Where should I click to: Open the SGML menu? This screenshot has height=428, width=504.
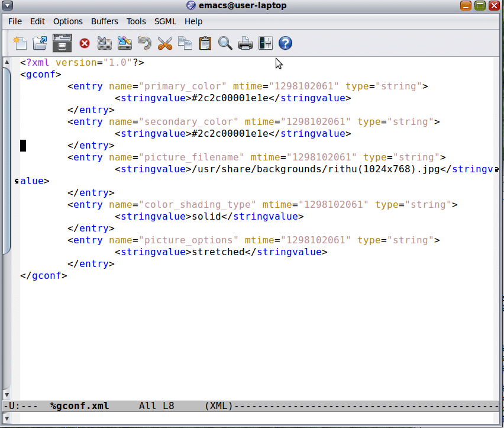point(165,21)
